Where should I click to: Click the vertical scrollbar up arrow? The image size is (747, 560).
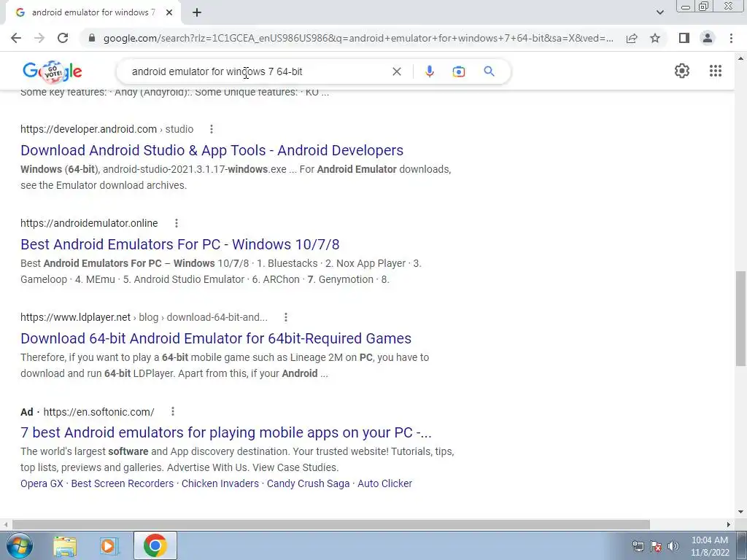click(x=740, y=58)
